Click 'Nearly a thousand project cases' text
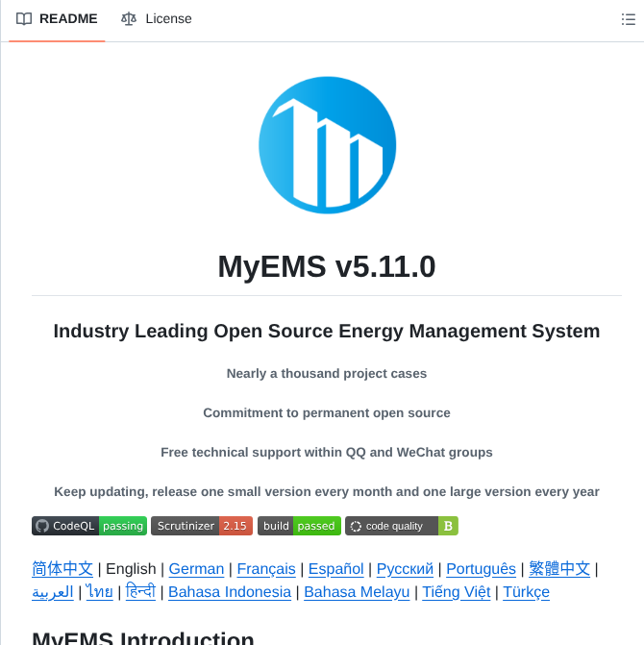Viewport: 644px width, 645px height. (x=327, y=374)
